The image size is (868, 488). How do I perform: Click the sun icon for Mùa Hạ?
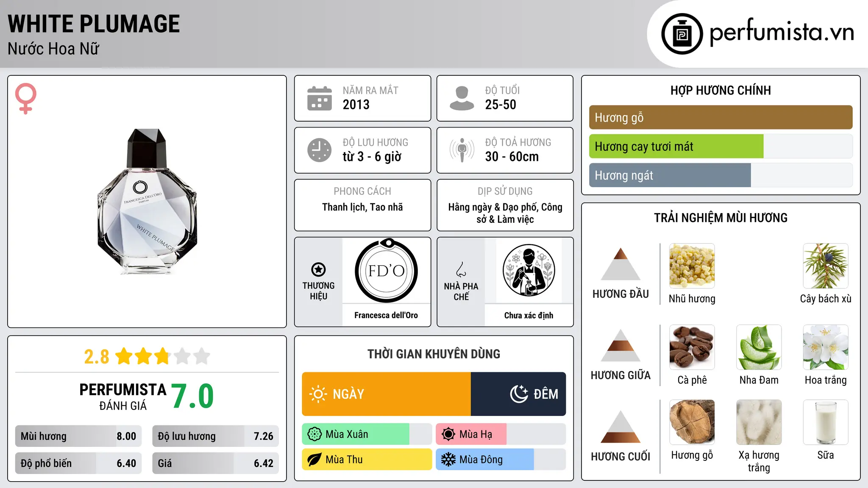click(x=448, y=434)
